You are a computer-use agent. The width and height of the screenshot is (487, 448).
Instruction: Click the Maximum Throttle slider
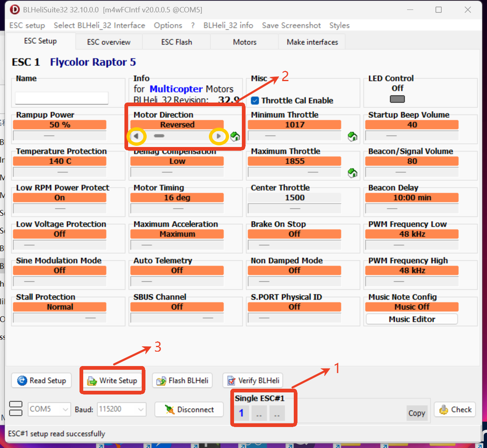[295, 172]
